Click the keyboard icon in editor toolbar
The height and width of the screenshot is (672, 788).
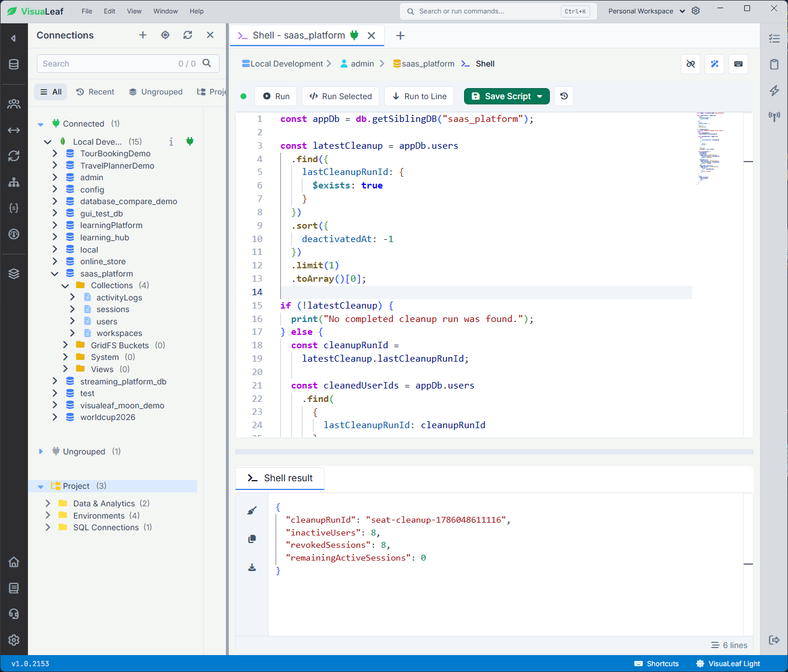coord(738,64)
